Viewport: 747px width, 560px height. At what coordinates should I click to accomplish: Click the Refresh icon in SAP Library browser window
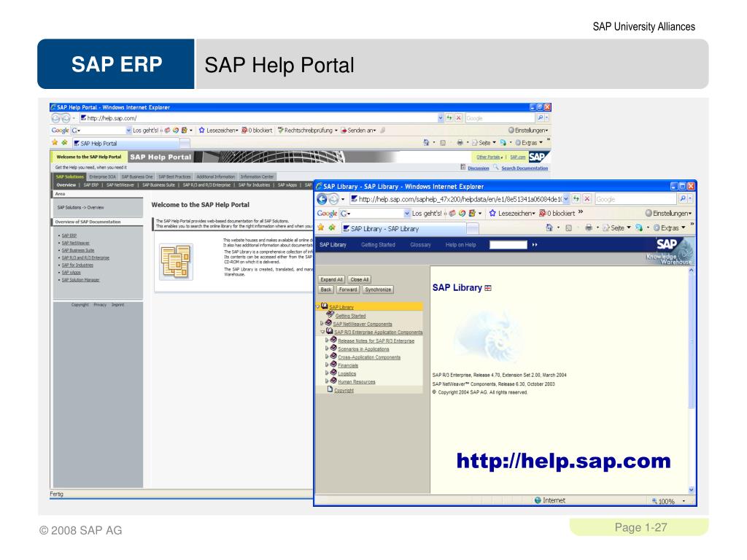coord(576,199)
